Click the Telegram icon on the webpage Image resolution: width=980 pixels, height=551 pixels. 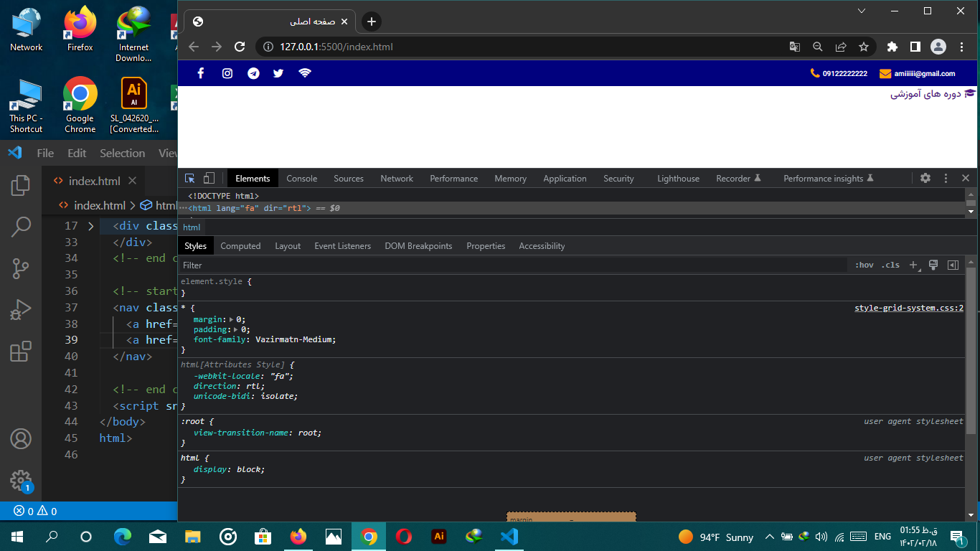point(253,73)
